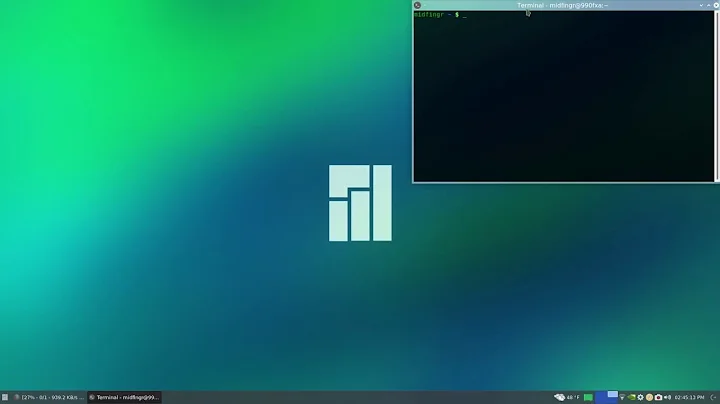This screenshot has width=720, height=404.
Task: Open the Terminal window menu icon
Action: click(x=417, y=5)
